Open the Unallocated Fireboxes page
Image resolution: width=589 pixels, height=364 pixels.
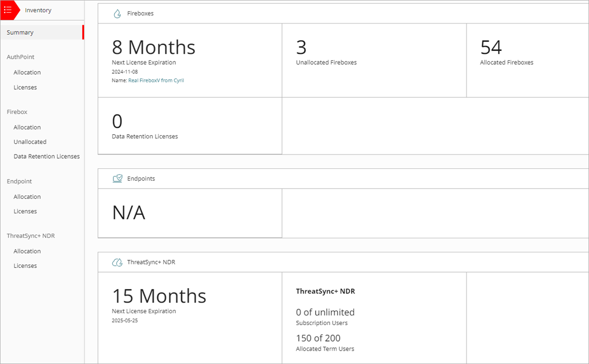30,141
